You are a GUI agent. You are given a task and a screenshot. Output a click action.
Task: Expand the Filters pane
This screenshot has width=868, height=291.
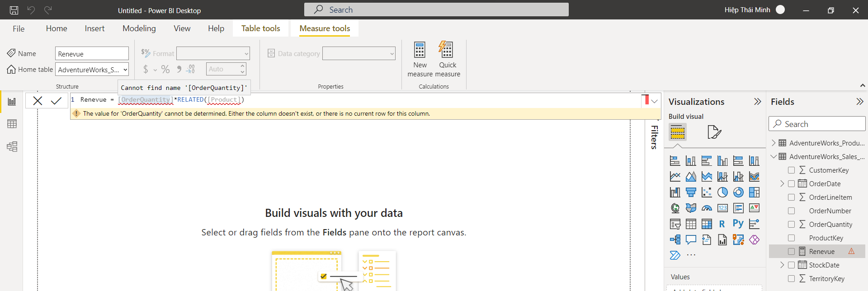point(654,136)
